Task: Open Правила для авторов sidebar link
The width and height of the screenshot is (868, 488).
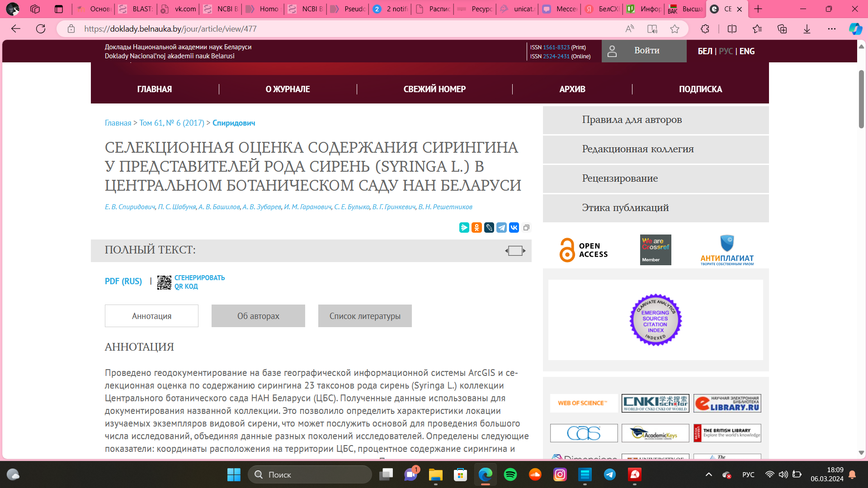Action: 656,120
